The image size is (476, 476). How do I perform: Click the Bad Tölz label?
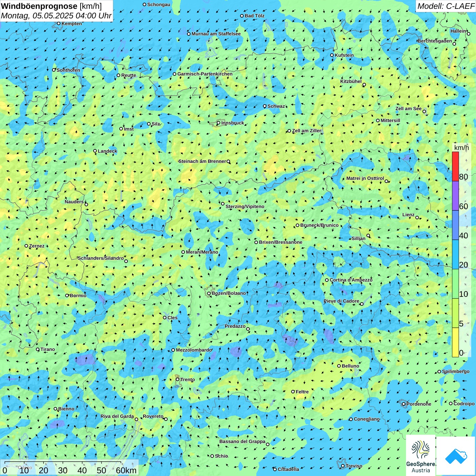click(x=255, y=16)
